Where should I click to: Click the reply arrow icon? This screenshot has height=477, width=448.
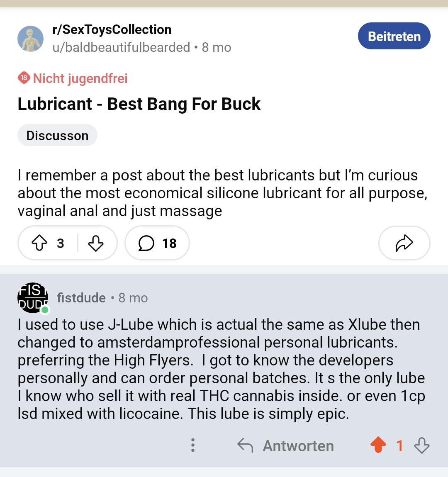(245, 445)
